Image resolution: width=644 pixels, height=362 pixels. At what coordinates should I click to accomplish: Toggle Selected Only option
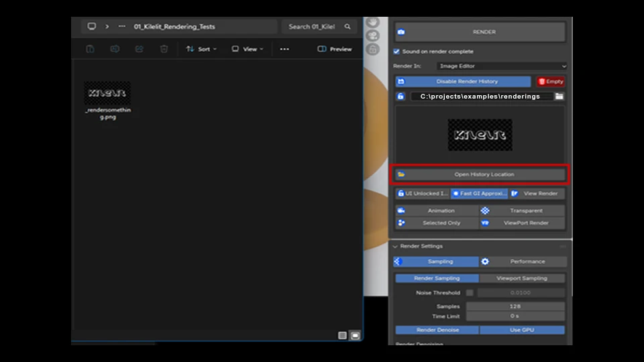point(437,223)
